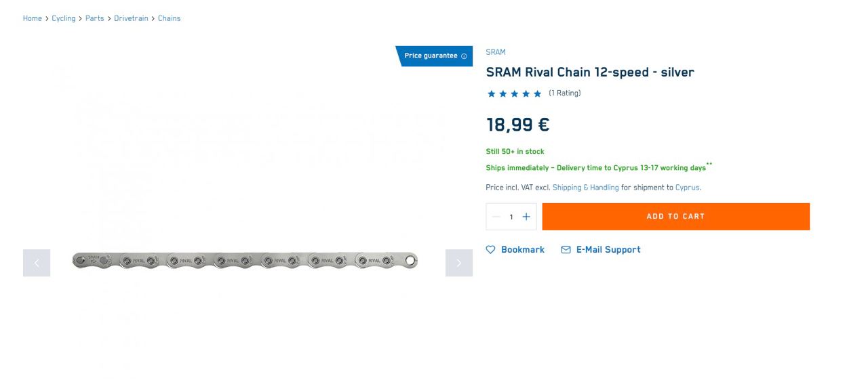868x382 pixels.
Task: Open Shipping & Handling link
Action: [585, 188]
